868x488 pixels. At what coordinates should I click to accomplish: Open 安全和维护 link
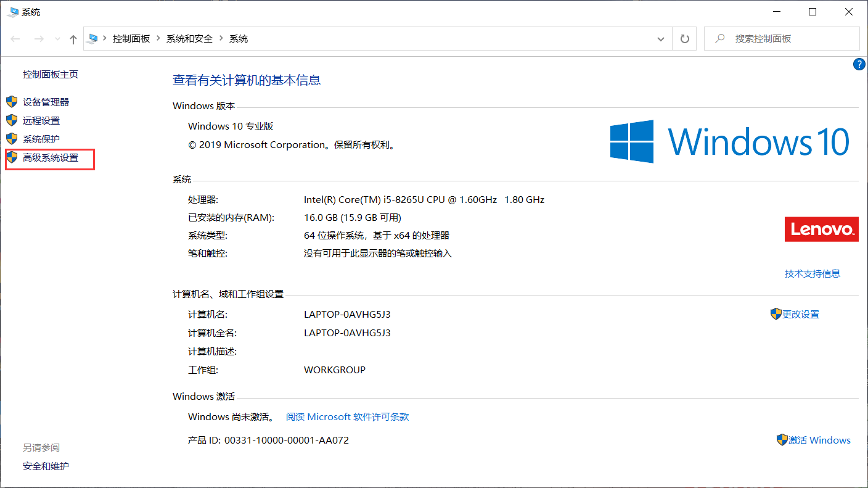(x=46, y=466)
